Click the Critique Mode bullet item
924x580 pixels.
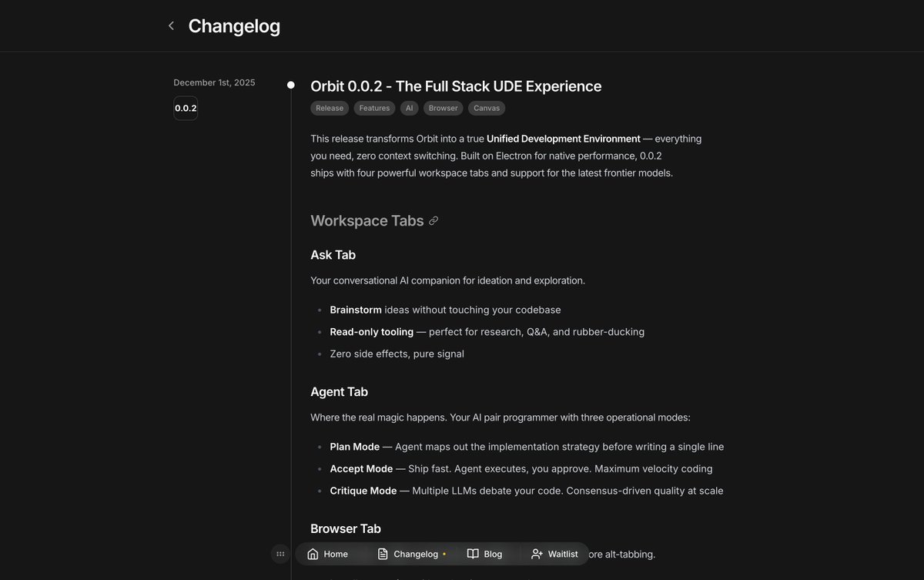click(x=527, y=491)
